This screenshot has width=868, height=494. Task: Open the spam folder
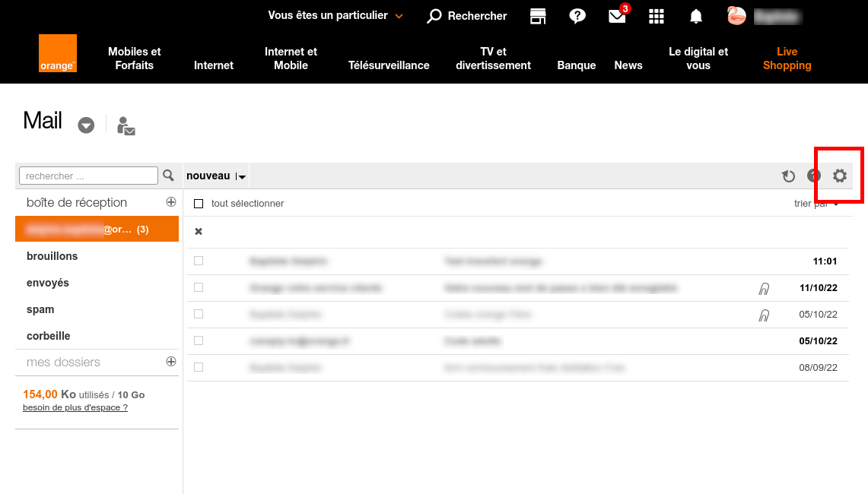40,309
